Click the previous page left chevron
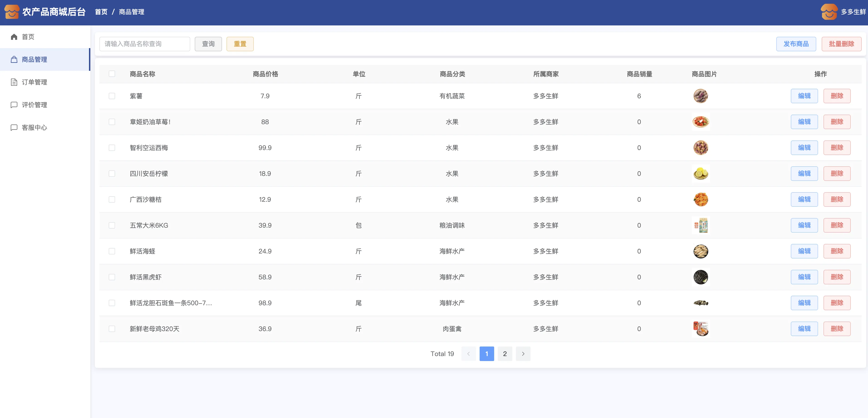This screenshot has width=868, height=418. (468, 354)
